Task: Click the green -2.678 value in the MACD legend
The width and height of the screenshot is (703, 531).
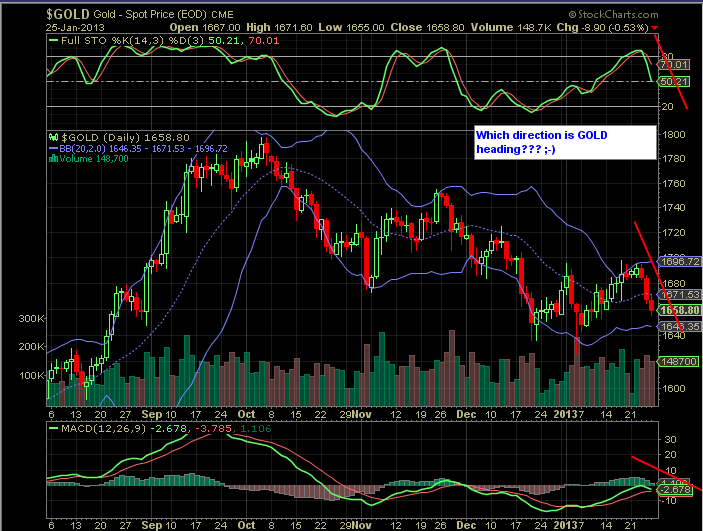Action: (x=169, y=428)
